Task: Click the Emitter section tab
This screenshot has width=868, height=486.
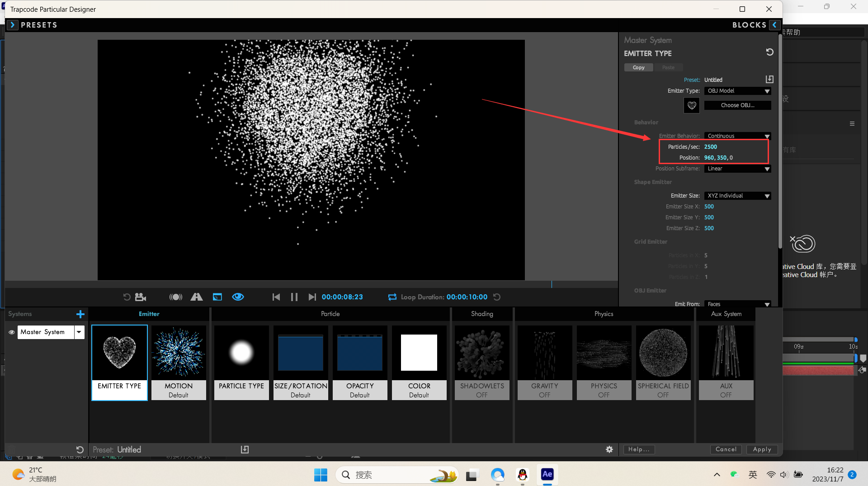Action: (149, 314)
